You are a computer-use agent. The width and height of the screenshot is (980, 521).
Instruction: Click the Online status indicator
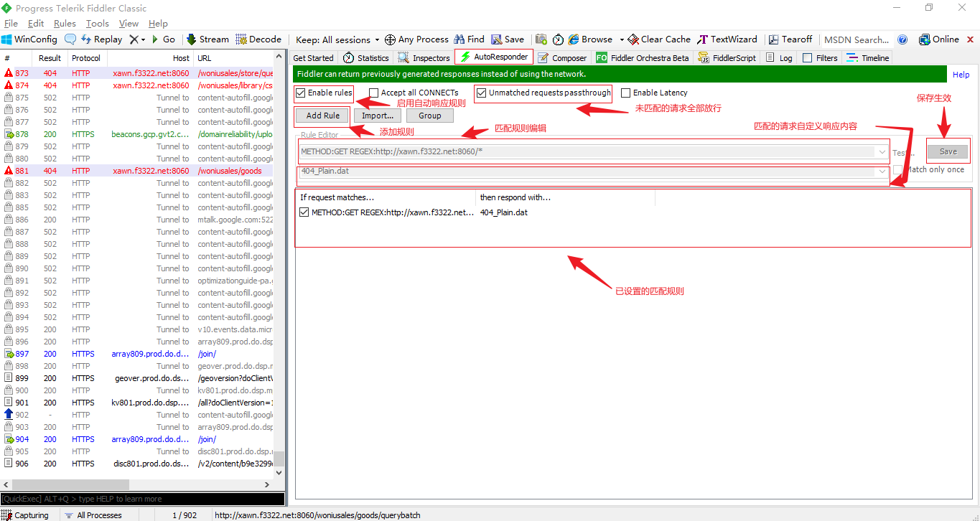tap(939, 39)
